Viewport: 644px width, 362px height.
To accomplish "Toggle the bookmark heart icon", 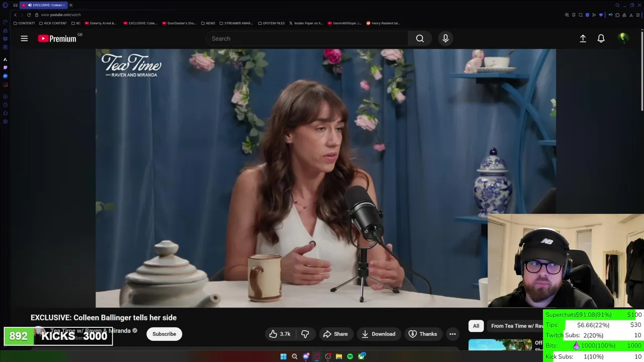I will 601,15.
